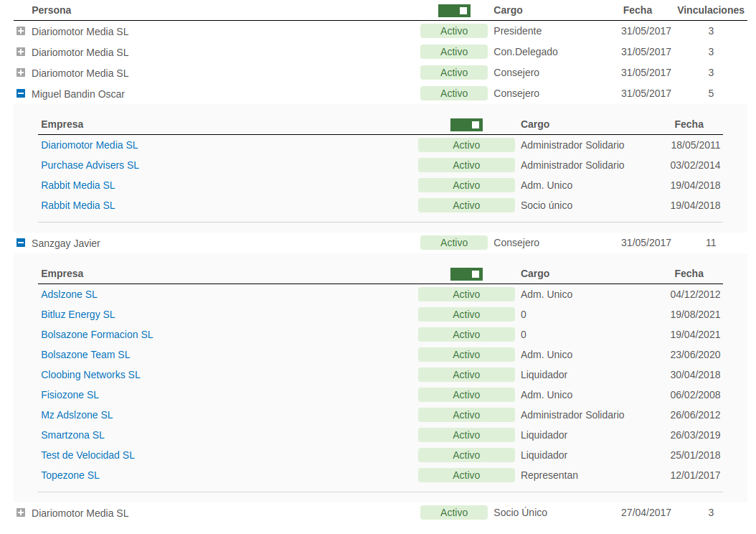
Task: Click the Socio Único cargo cell
Action: point(520,512)
